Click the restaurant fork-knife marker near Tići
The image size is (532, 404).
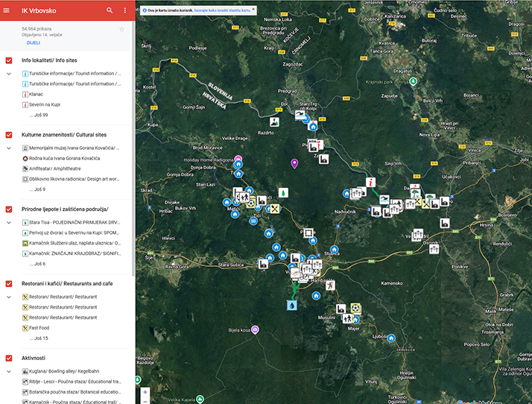(275, 209)
